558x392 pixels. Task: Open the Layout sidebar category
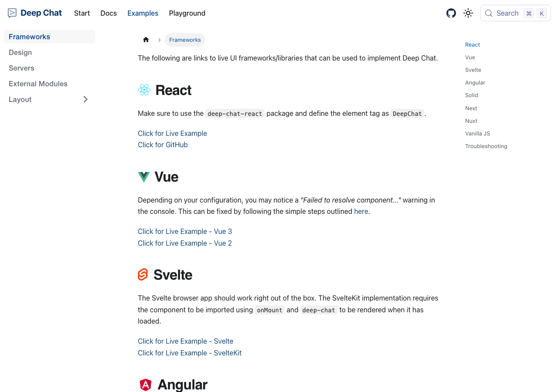point(20,99)
